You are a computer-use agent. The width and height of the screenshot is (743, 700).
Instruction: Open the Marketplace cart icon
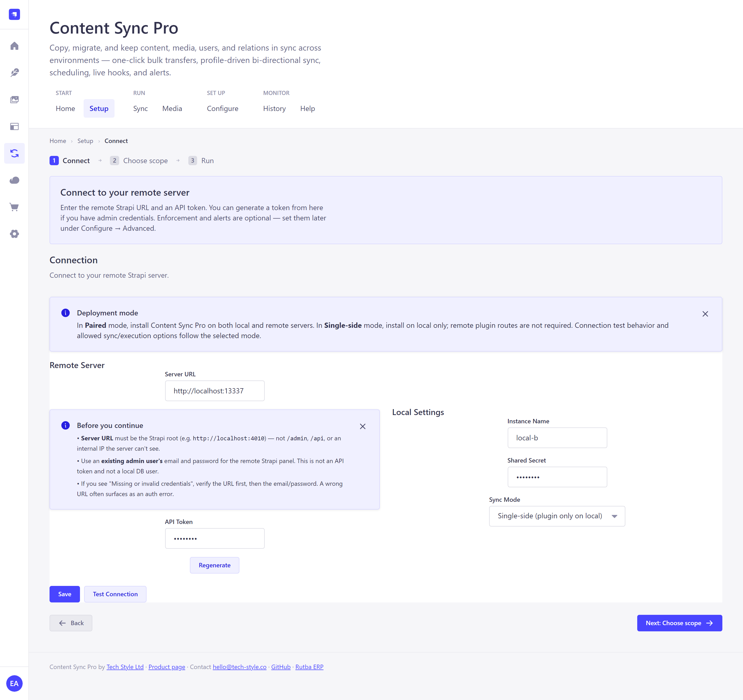14,207
